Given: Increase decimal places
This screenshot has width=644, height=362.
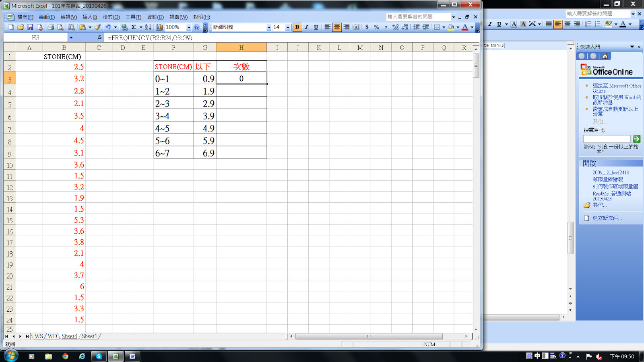Looking at the screenshot, I should (x=395, y=27).
